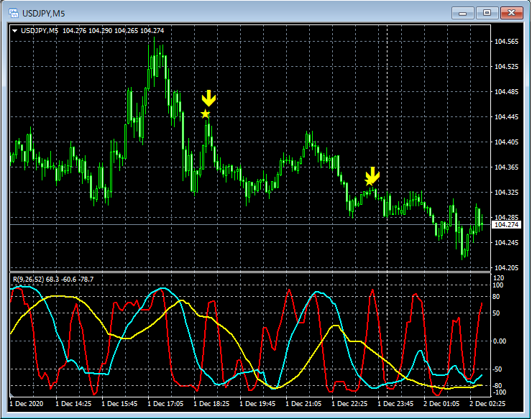
Task: Click the 104.565 price on the scale
Action: 506,42
